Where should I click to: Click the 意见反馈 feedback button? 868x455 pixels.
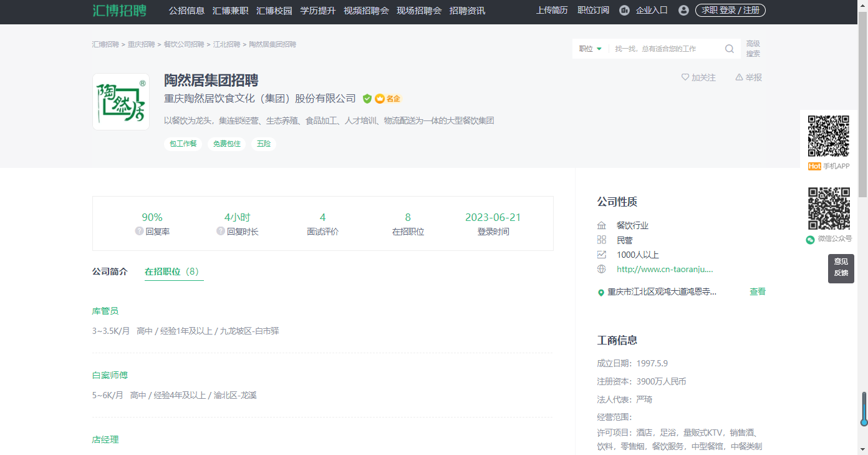coord(841,268)
